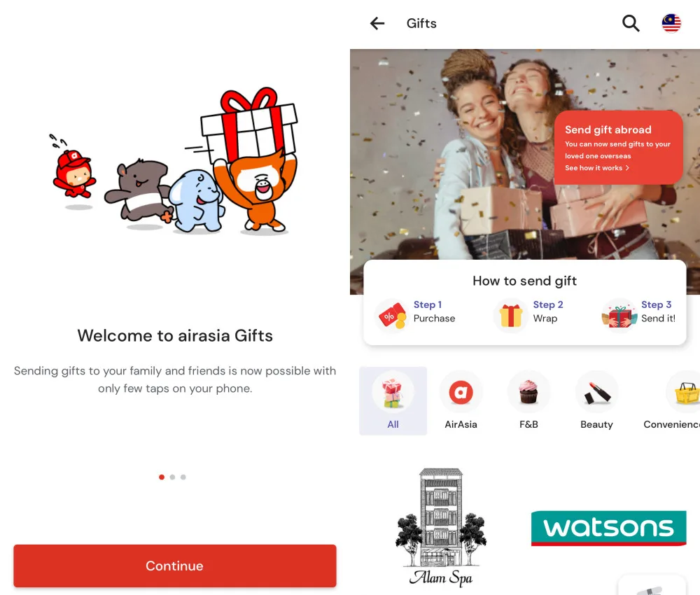
Task: Select first onboarding page dot
Action: 162,477
